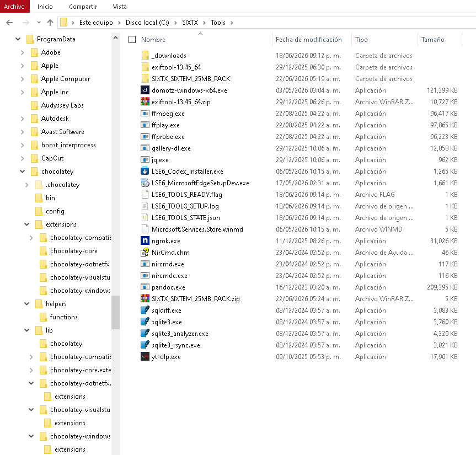This screenshot has height=455, width=476.
Task: Go back with the Back arrow
Action: [10, 23]
